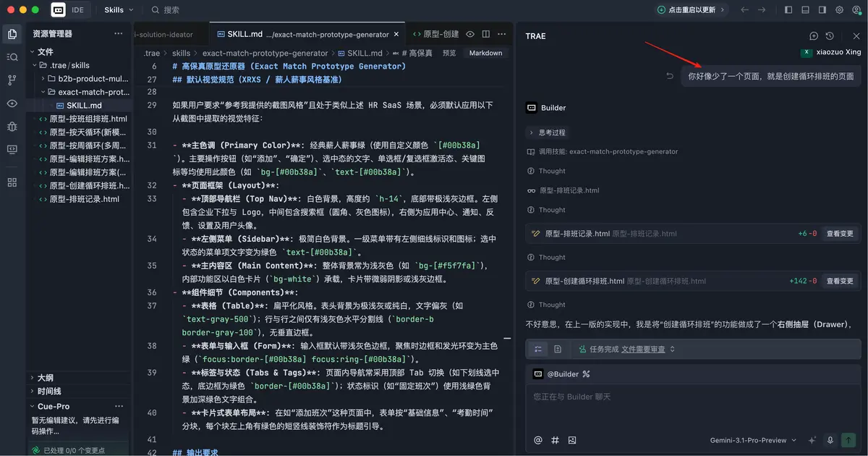Open 原型-按班组排班.html in Explorer
Image resolution: width=868 pixels, height=456 pixels.
coord(83,119)
